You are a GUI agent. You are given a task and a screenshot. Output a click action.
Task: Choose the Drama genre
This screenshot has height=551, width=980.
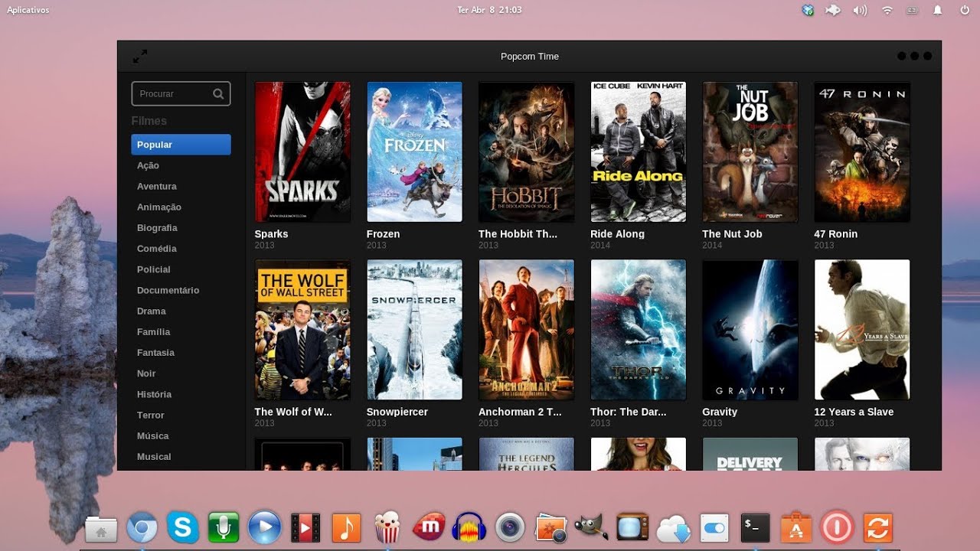click(x=151, y=311)
